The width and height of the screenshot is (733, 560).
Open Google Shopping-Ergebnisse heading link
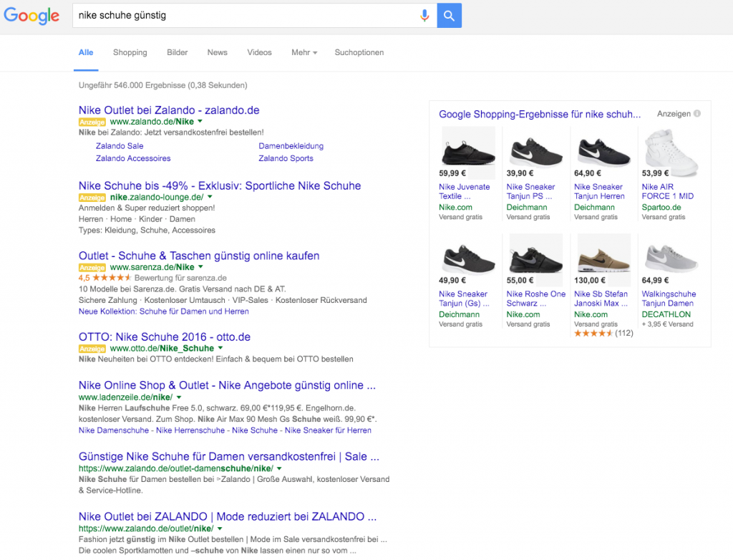[x=540, y=114]
